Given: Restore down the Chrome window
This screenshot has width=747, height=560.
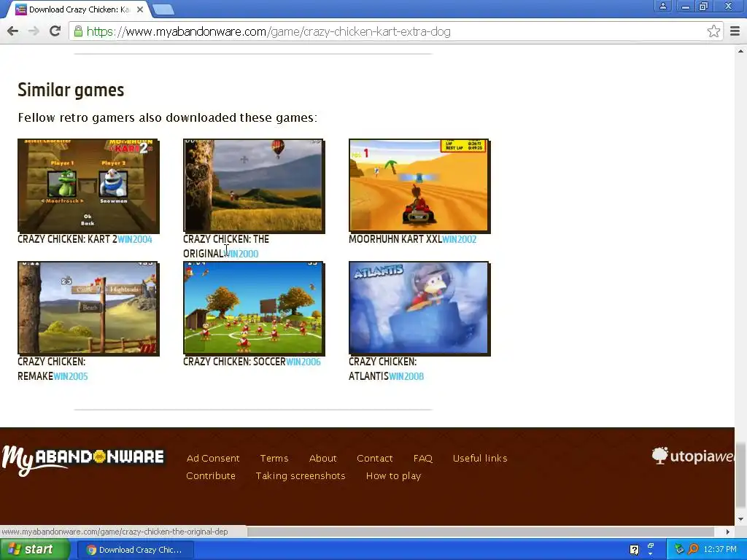Looking at the screenshot, I should coord(703,6).
